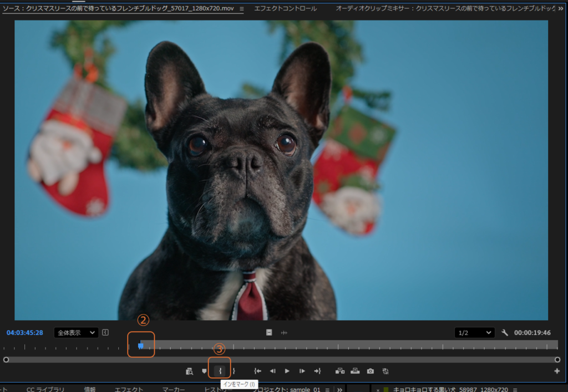Screen dimensions: 568x392
Task: Click the Overwrite edit icon
Action: click(355, 371)
